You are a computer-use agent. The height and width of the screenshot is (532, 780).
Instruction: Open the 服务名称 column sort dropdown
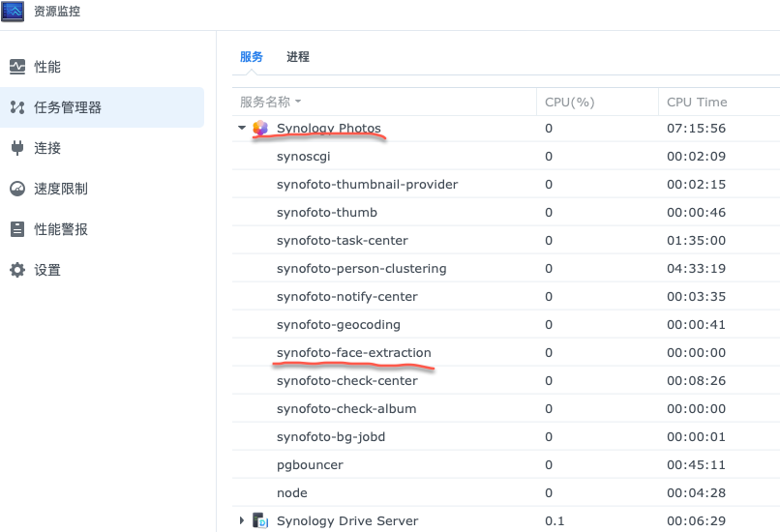[298, 102]
